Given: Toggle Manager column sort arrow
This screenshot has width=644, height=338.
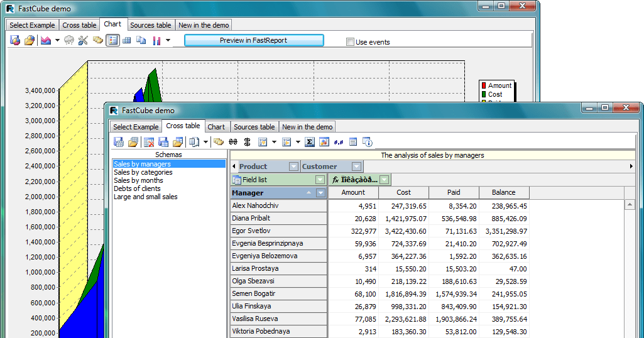Looking at the screenshot, I should coord(308,193).
